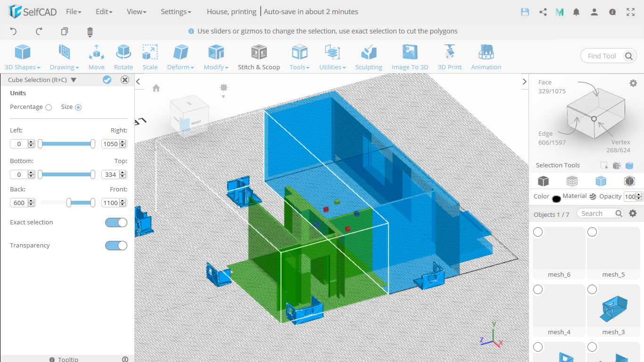This screenshot has height=362, width=644.
Task: Open the Animation tool
Action: click(x=486, y=57)
